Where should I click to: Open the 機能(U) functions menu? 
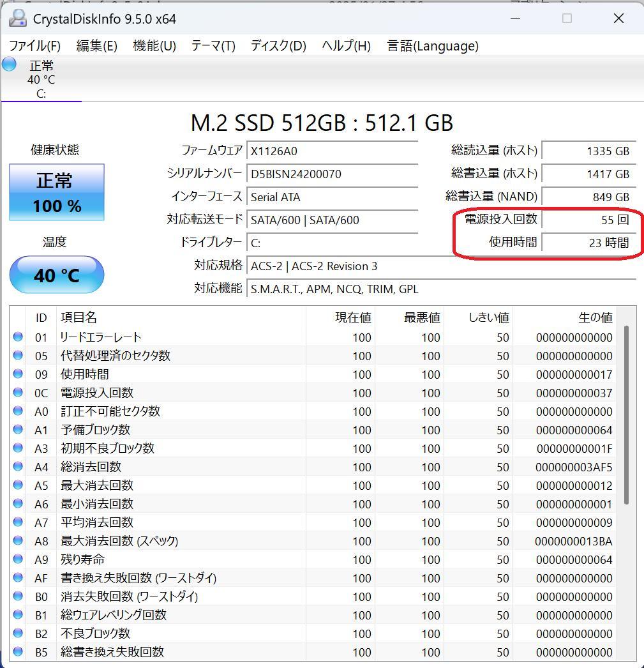tap(153, 45)
